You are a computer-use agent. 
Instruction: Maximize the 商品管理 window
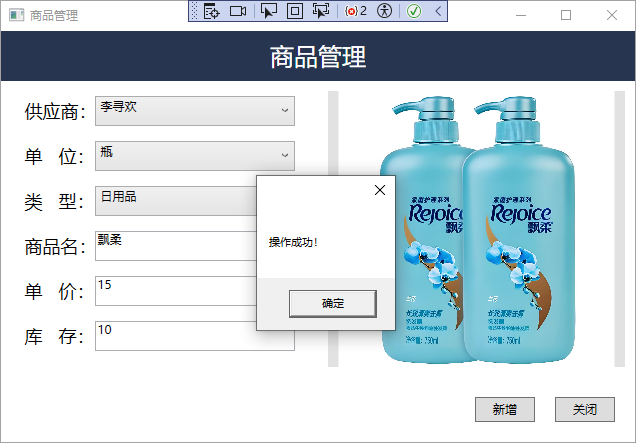[566, 15]
